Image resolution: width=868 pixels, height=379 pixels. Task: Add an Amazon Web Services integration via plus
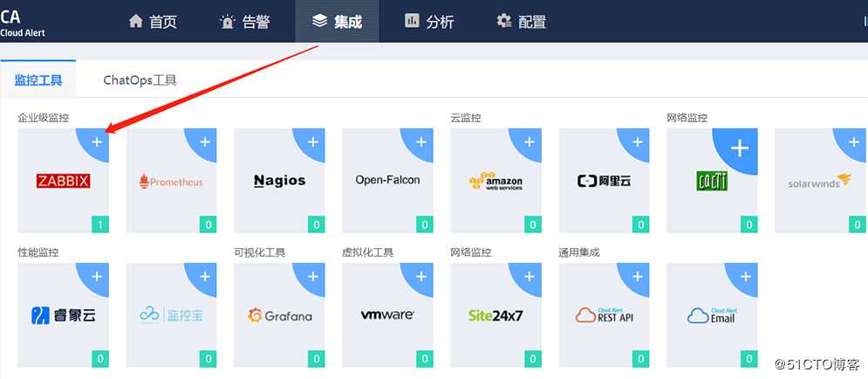click(x=530, y=141)
